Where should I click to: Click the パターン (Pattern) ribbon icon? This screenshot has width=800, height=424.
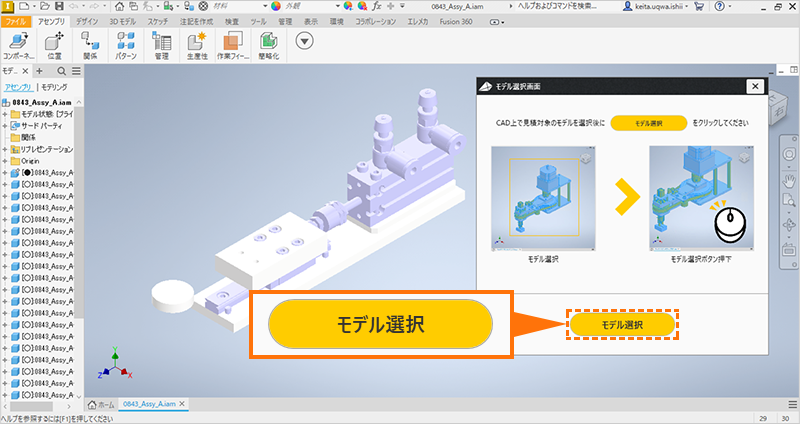(x=126, y=40)
